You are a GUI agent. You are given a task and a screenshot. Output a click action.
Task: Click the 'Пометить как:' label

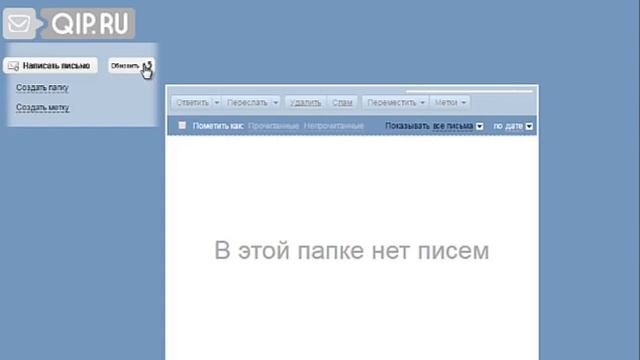(218, 126)
